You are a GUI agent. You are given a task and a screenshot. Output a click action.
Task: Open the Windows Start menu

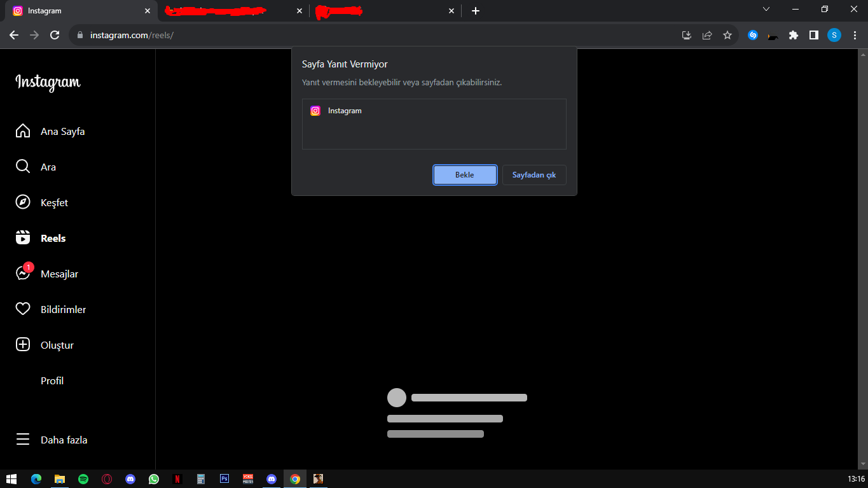[x=11, y=479]
